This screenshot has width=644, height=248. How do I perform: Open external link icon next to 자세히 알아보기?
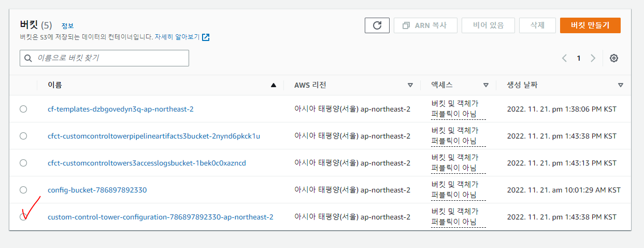(206, 37)
